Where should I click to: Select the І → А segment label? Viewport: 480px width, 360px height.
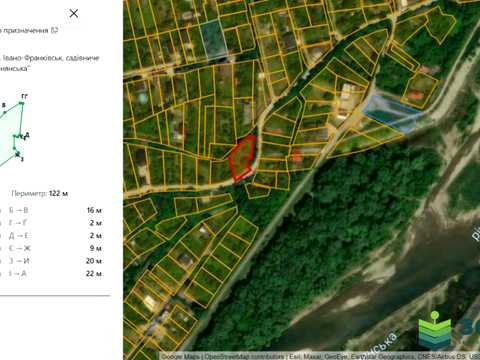(18, 274)
